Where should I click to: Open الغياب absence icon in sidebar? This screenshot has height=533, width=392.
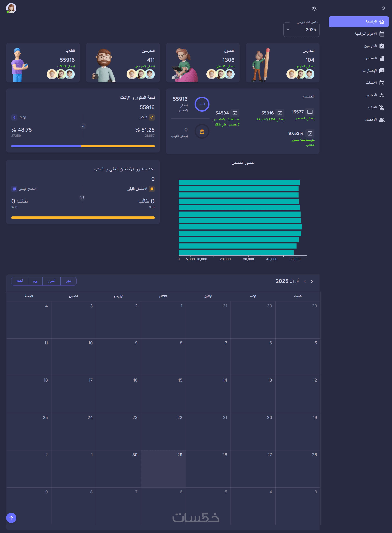coord(382,107)
